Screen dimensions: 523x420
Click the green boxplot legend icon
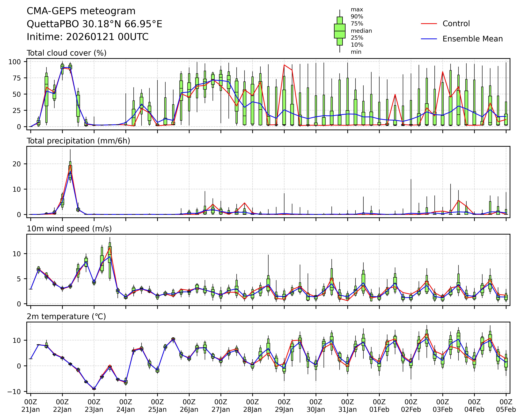point(340,31)
